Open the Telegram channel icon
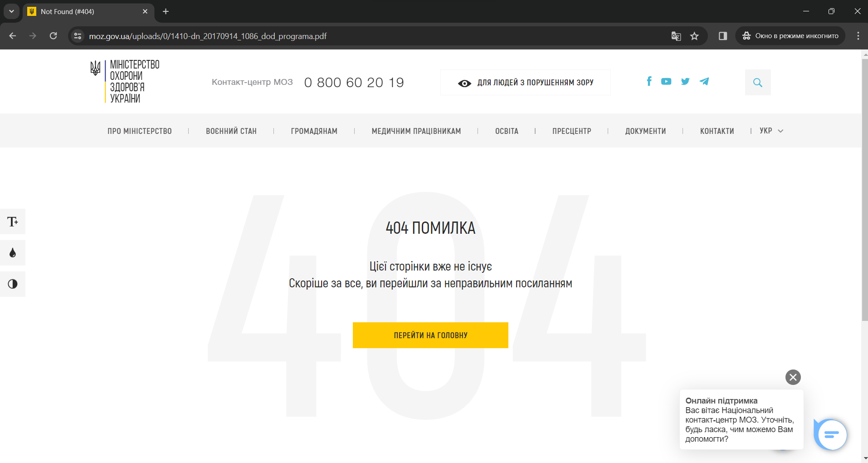The height and width of the screenshot is (463, 868). point(704,81)
